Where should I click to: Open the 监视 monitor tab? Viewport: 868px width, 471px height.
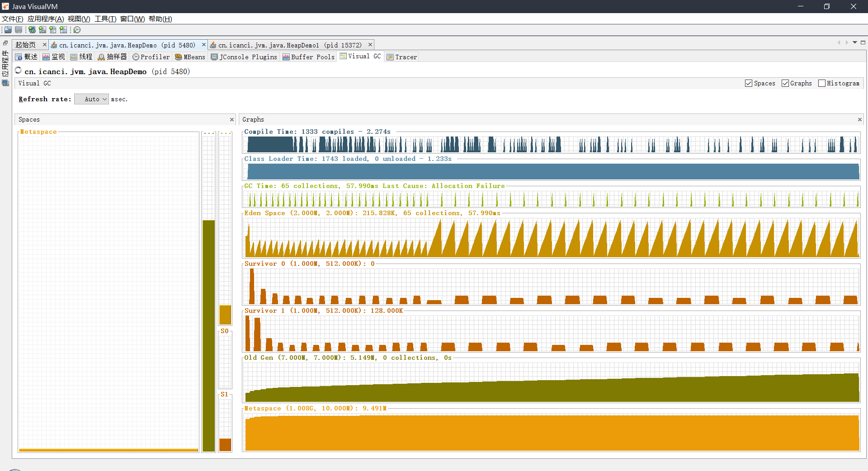[54, 57]
